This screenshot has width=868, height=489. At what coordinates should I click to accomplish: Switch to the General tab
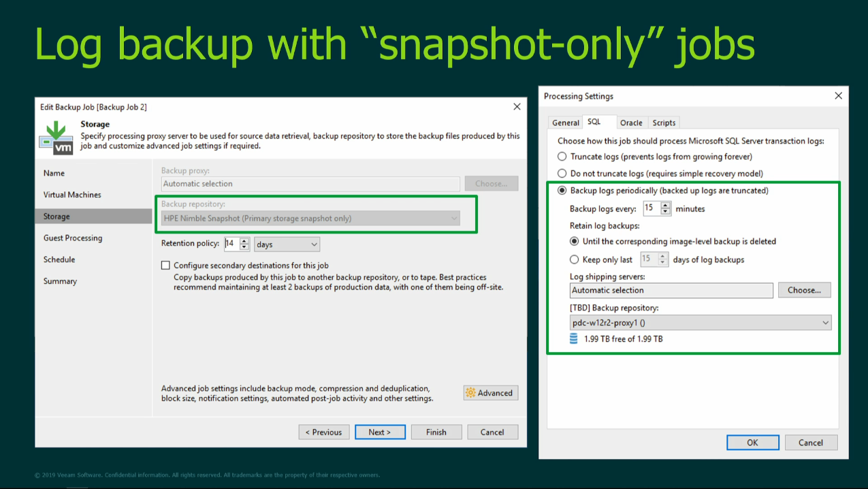[x=565, y=123]
